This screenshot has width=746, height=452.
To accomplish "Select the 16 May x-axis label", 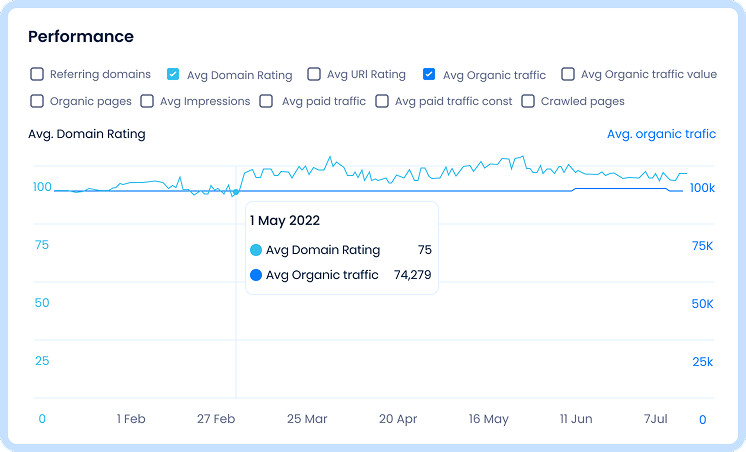I will coord(488,419).
